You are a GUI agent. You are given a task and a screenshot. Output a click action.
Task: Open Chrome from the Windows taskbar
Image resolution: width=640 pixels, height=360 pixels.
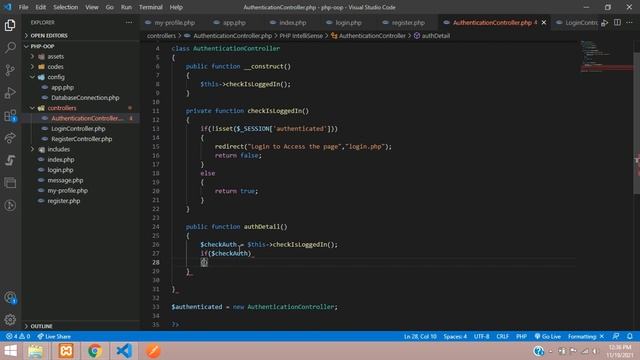coord(95,351)
